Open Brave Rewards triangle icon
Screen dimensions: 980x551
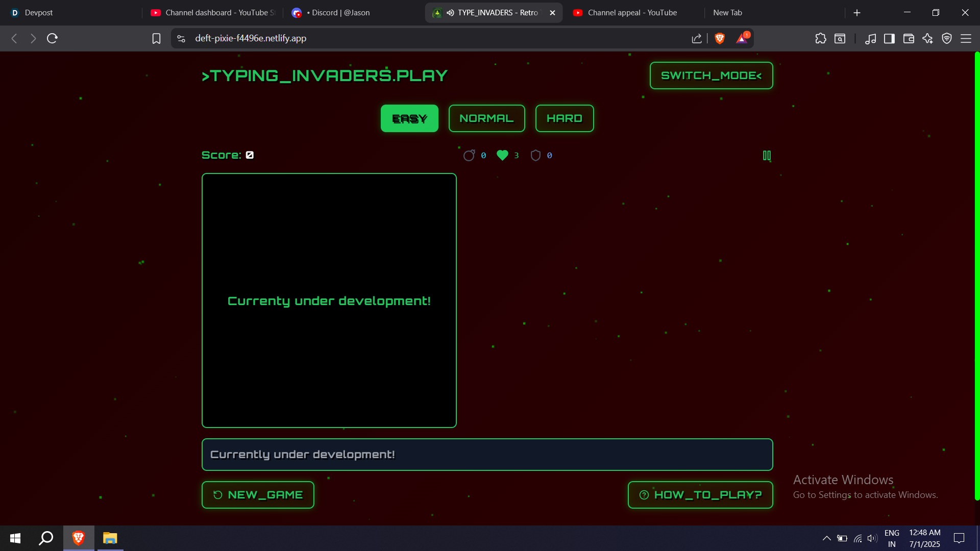coord(742,38)
